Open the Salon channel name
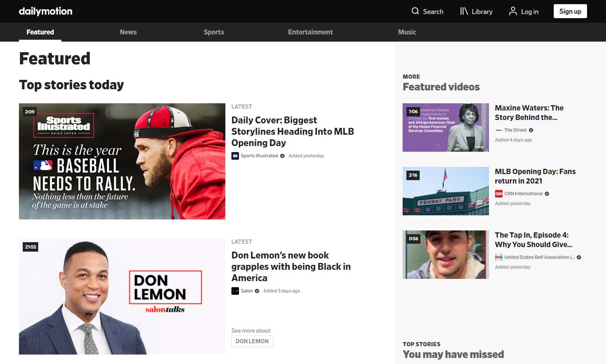 pyautogui.click(x=247, y=291)
